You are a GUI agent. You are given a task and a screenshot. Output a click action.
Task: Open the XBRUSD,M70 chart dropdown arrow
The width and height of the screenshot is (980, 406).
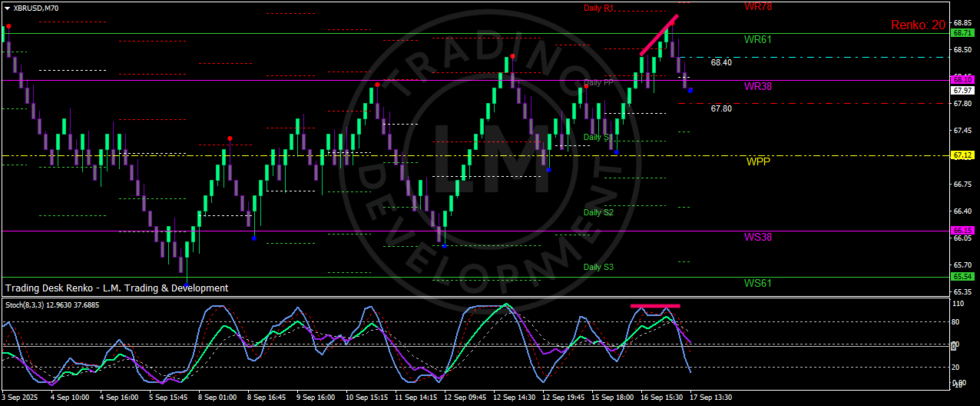(x=7, y=8)
